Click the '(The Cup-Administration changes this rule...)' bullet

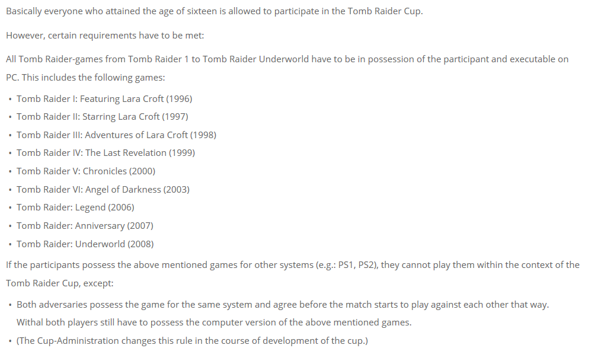pos(192,341)
